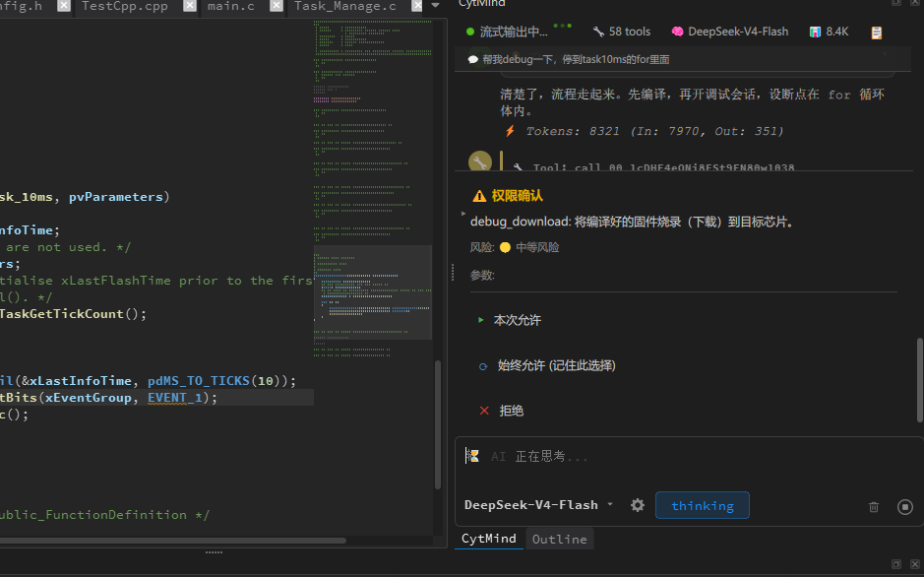The height and width of the screenshot is (577, 924).
Task: Click the CytMind chat vertical scrollbar
Action: click(x=920, y=379)
